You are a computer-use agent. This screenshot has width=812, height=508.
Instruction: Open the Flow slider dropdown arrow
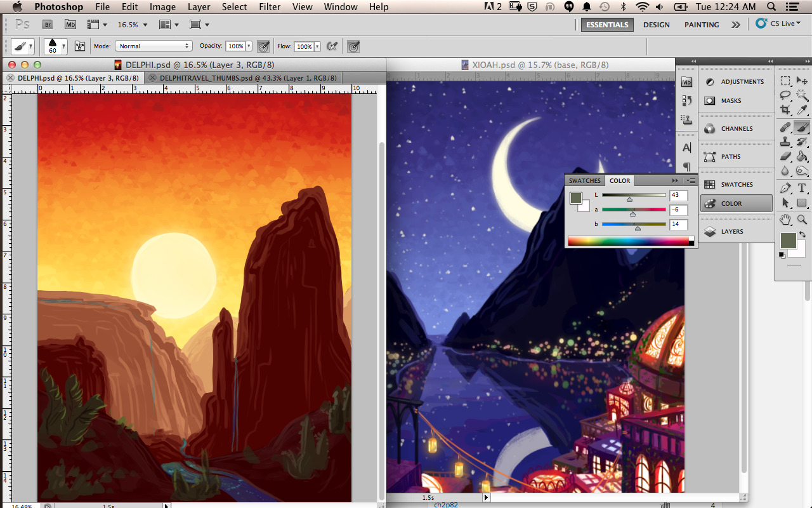point(317,46)
